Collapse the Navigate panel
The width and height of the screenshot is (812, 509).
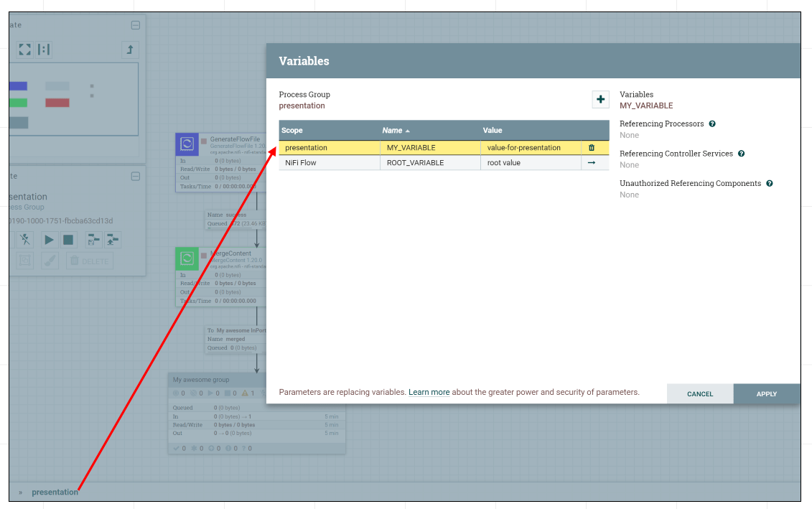click(136, 25)
